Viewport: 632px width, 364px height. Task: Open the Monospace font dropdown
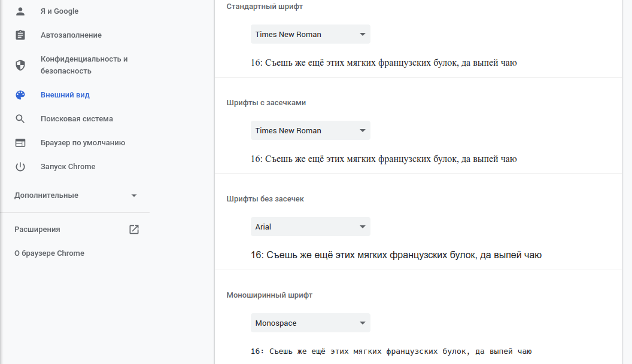[311, 323]
